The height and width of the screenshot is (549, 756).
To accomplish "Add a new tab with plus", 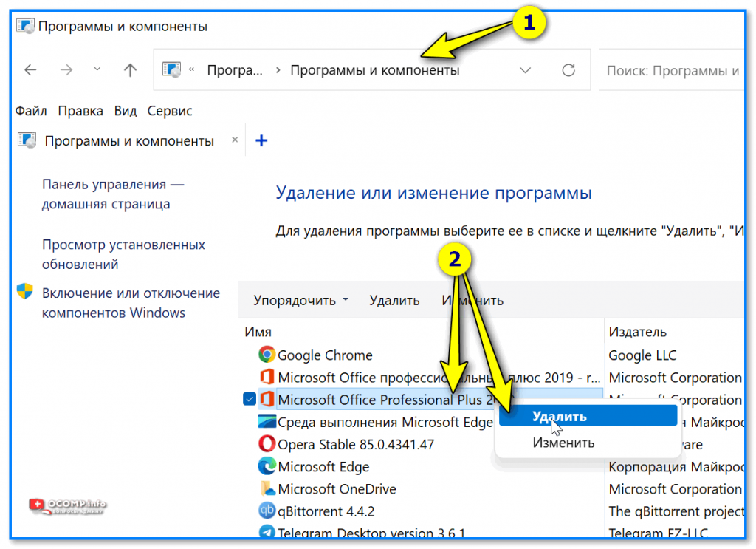I will tap(261, 140).
